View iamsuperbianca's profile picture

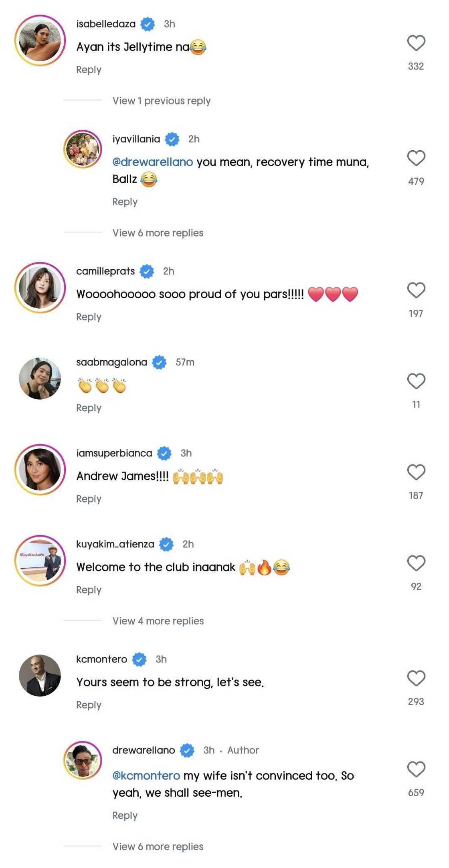coord(40,470)
